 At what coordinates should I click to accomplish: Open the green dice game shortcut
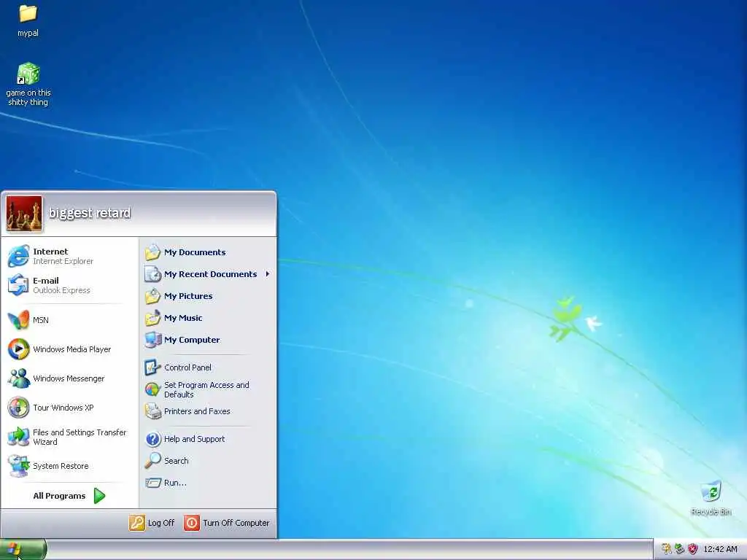coord(28,84)
